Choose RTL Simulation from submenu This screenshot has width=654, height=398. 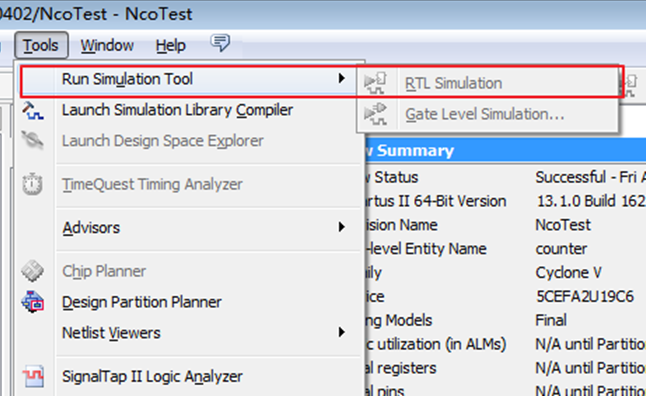[488, 83]
